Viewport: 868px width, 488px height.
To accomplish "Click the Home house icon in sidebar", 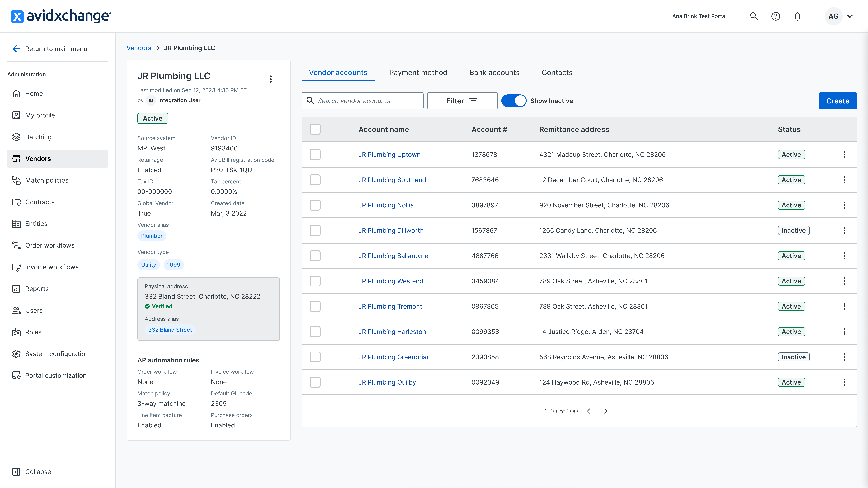I will coord(16,94).
